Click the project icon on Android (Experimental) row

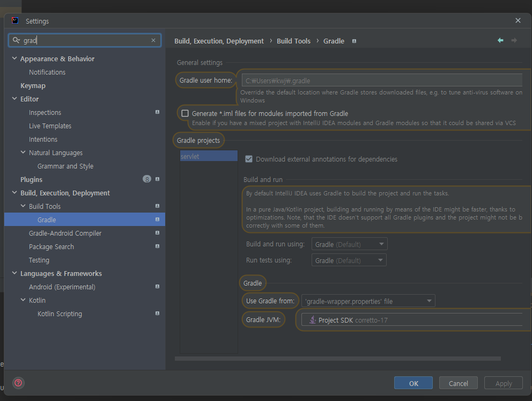tap(158, 286)
